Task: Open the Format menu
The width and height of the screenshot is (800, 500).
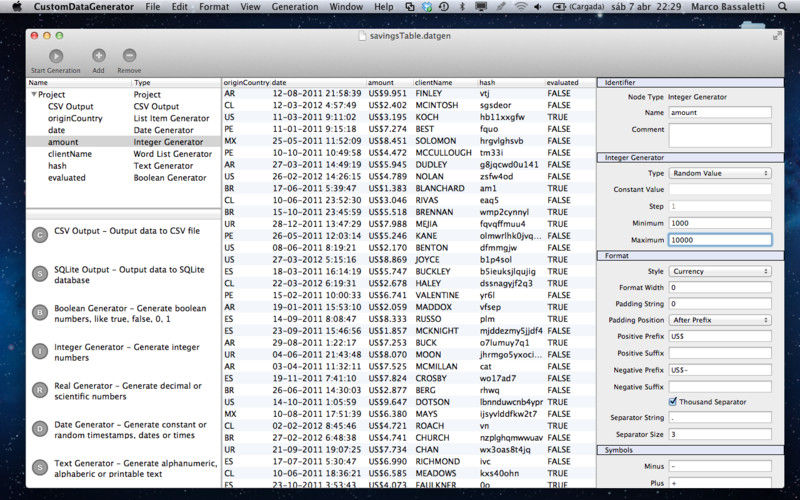Action: pyautogui.click(x=214, y=7)
